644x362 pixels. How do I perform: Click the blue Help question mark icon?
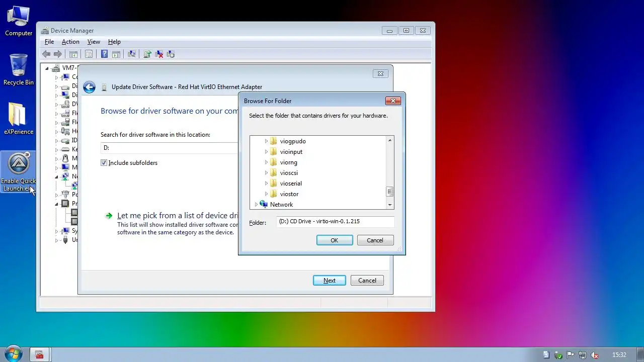coord(104,54)
